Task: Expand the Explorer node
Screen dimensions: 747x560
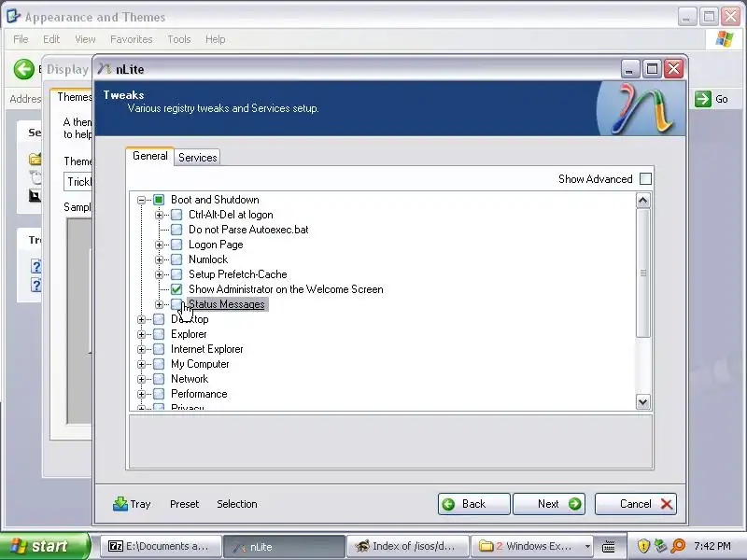Action: [x=142, y=334]
